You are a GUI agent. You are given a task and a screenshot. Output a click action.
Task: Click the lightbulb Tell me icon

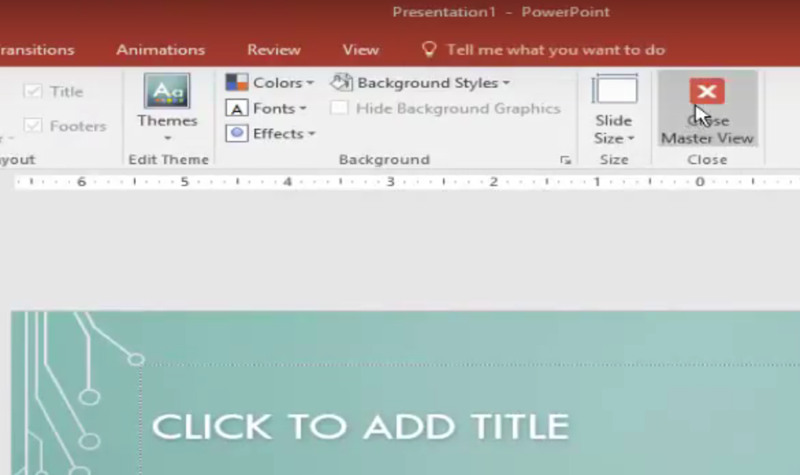pyautogui.click(x=429, y=49)
